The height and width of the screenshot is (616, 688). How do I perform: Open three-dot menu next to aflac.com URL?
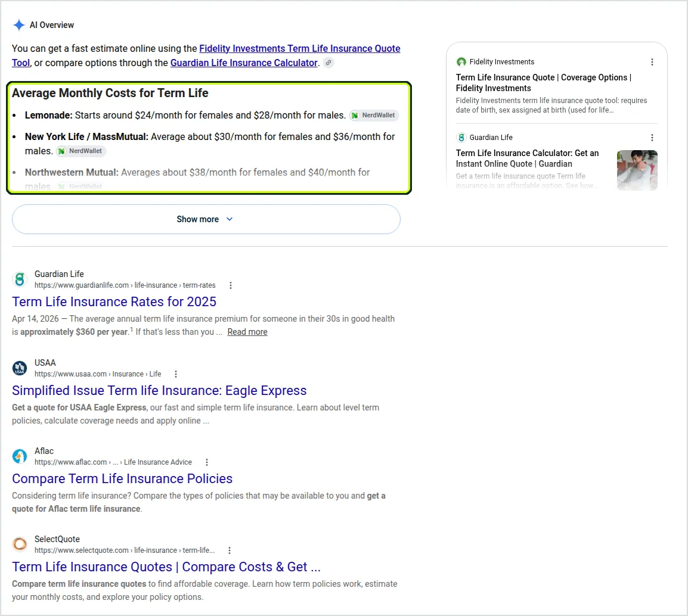207,462
